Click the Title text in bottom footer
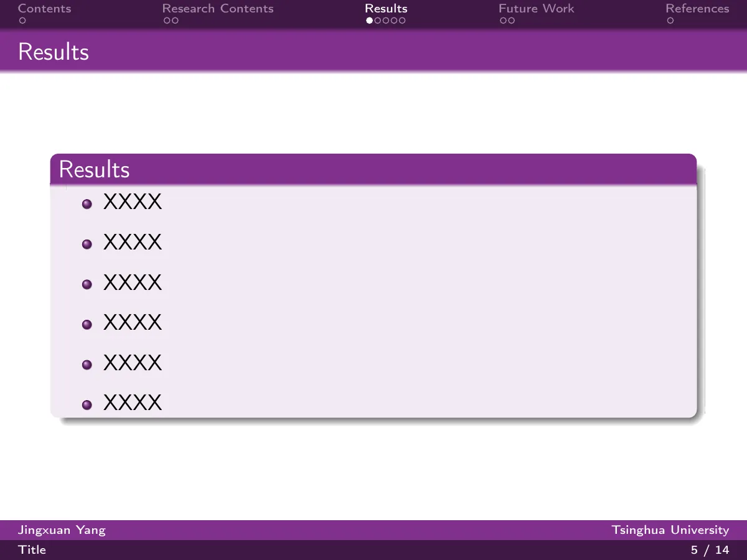The width and height of the screenshot is (747, 560). pos(32,550)
